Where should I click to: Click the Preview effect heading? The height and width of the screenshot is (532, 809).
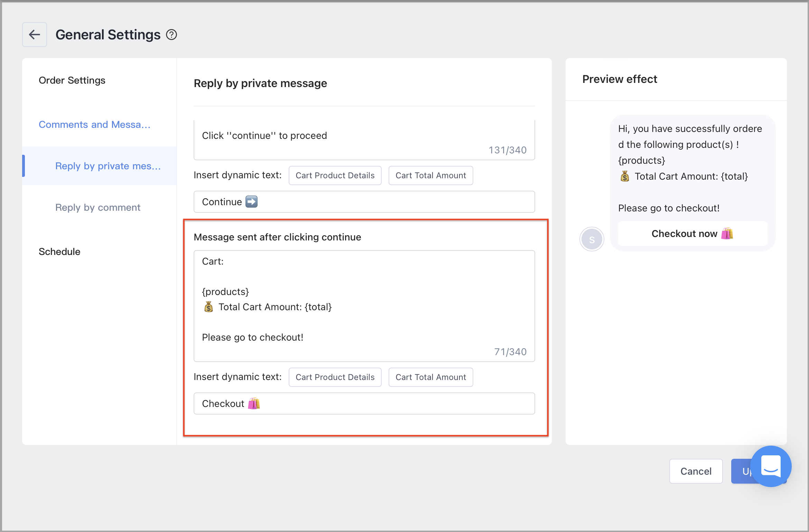(x=620, y=79)
